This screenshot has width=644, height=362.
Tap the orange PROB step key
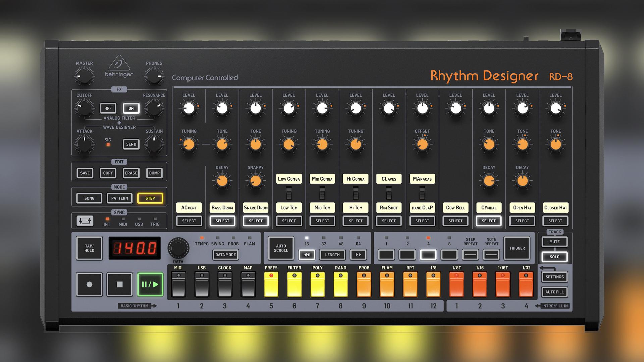pyautogui.click(x=364, y=285)
